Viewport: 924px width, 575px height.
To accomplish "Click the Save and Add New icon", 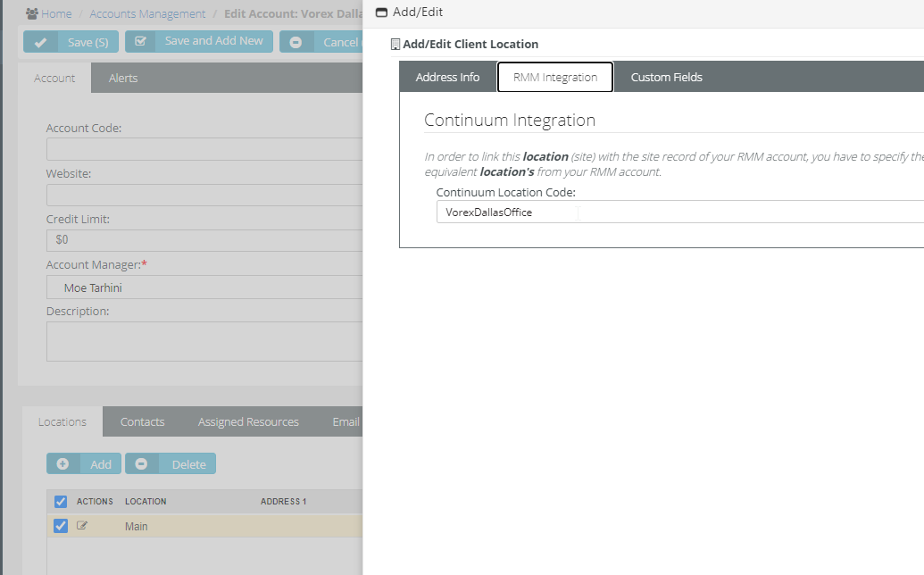I will click(x=140, y=41).
